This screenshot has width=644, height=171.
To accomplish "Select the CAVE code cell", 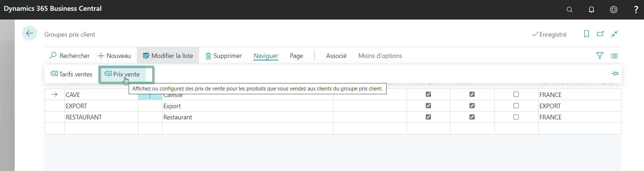I will coord(101,95).
